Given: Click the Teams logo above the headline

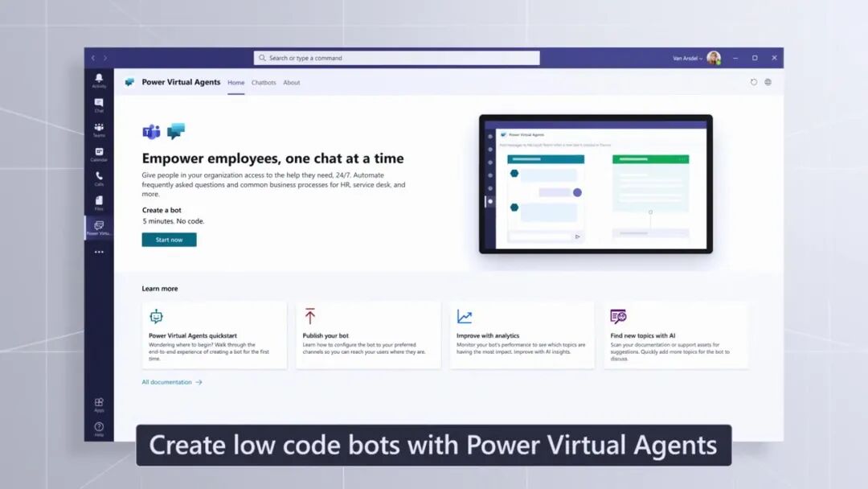Looking at the screenshot, I should (151, 132).
